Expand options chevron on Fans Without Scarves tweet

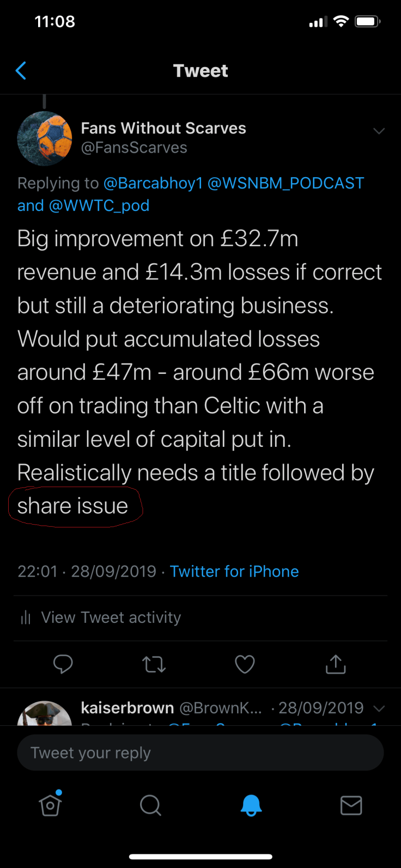point(379,131)
